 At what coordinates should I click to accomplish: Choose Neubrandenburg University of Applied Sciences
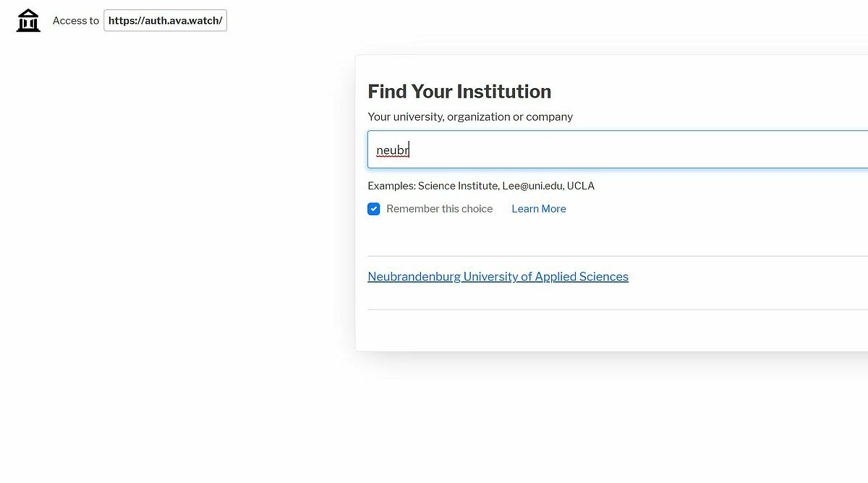[x=498, y=277]
